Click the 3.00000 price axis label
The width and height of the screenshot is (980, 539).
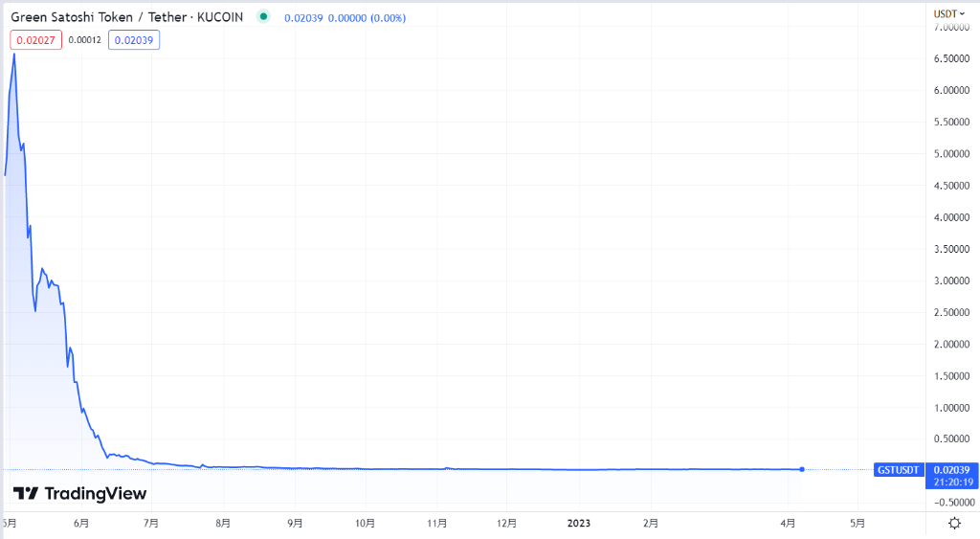coord(951,281)
